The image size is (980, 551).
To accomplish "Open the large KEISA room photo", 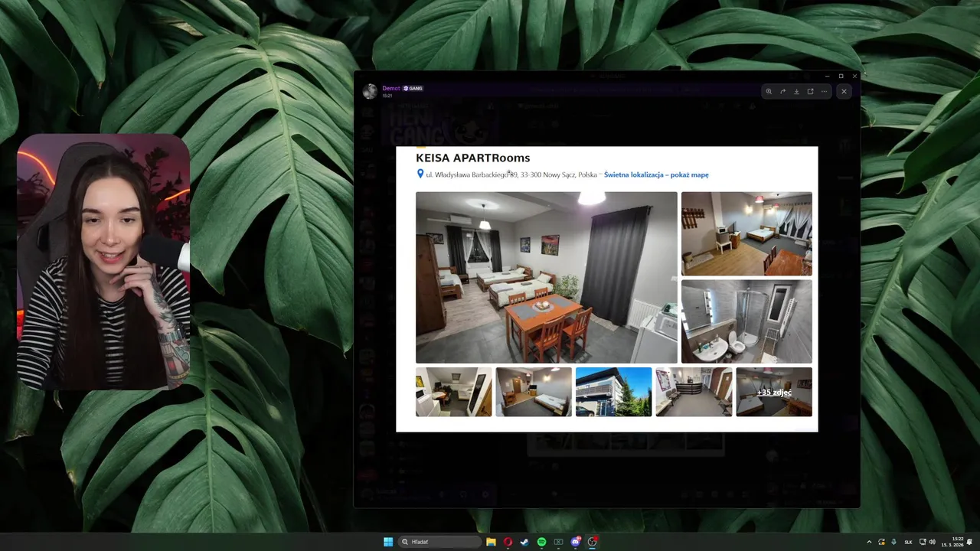I will [x=547, y=277].
